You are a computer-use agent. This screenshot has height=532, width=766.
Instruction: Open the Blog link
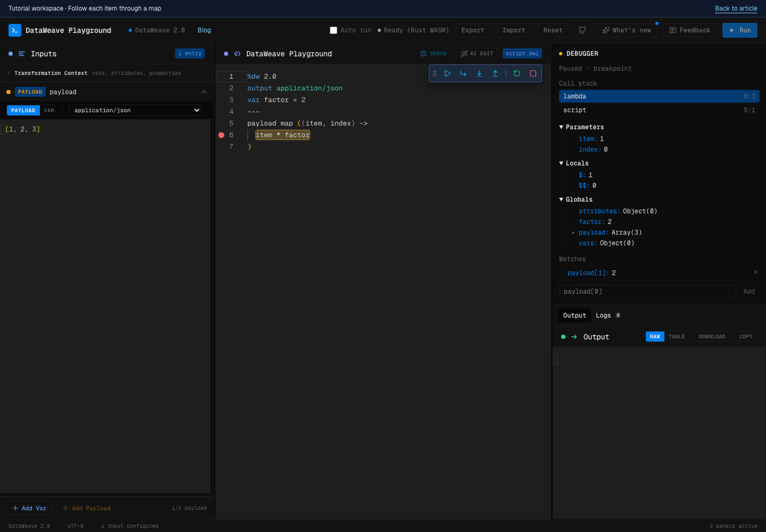(x=204, y=30)
